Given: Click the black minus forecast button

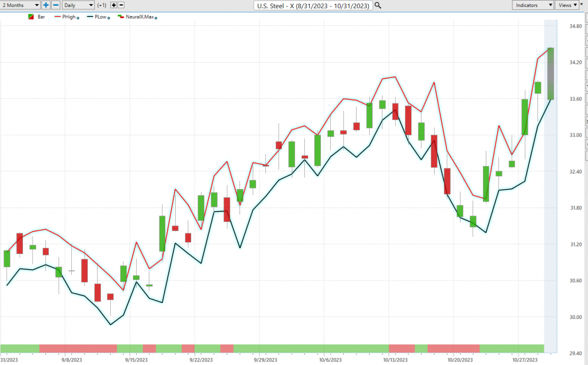Looking at the screenshot, I should pyautogui.click(x=121, y=5).
